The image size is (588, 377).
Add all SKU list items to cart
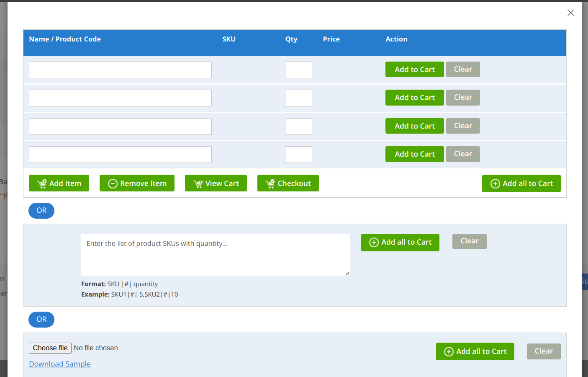[x=400, y=243]
